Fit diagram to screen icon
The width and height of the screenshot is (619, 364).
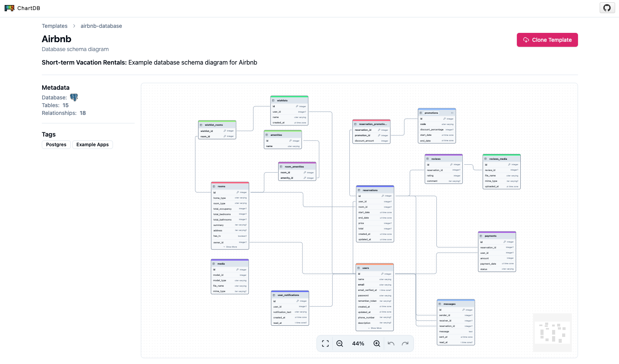tap(325, 343)
